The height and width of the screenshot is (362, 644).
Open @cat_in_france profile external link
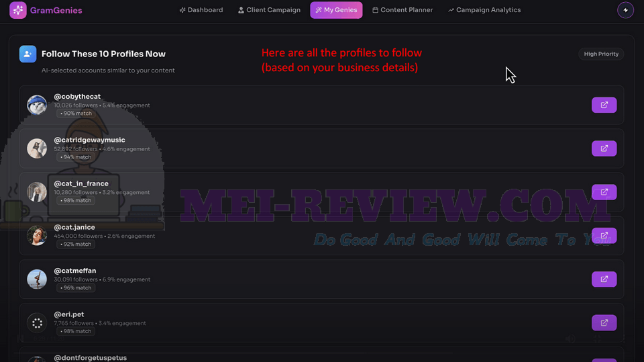(x=604, y=192)
